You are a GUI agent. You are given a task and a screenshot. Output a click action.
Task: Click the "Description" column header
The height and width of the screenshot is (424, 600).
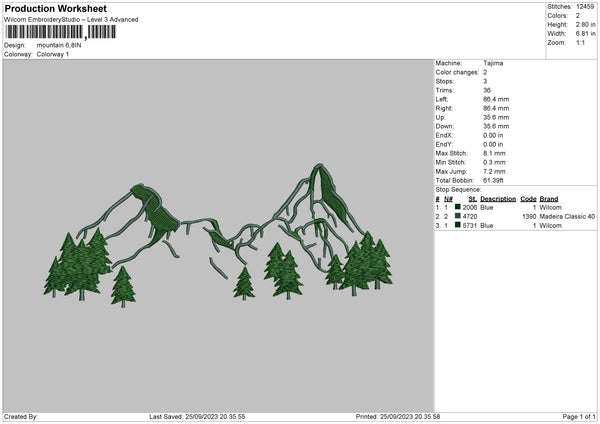pyautogui.click(x=498, y=199)
